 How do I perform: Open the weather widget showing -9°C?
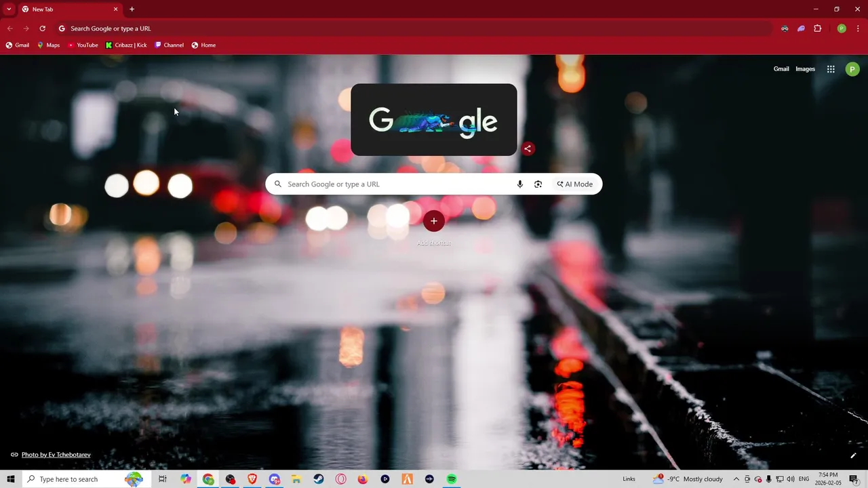click(688, 479)
